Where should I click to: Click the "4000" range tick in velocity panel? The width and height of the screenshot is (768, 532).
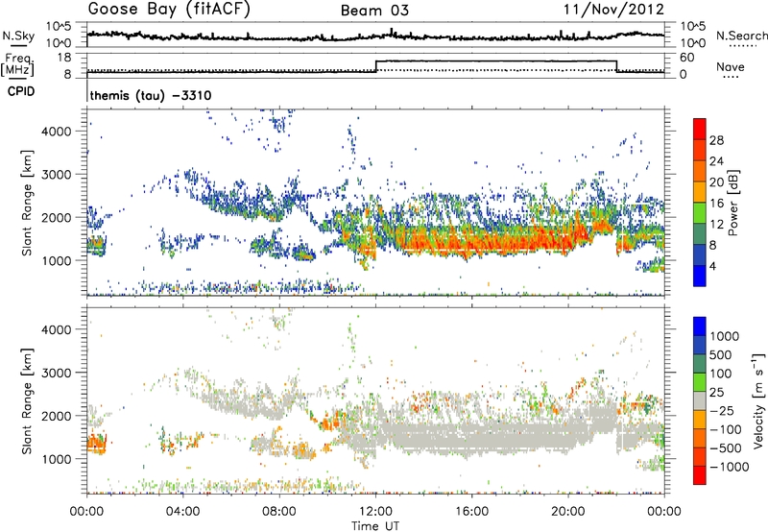click(57, 329)
